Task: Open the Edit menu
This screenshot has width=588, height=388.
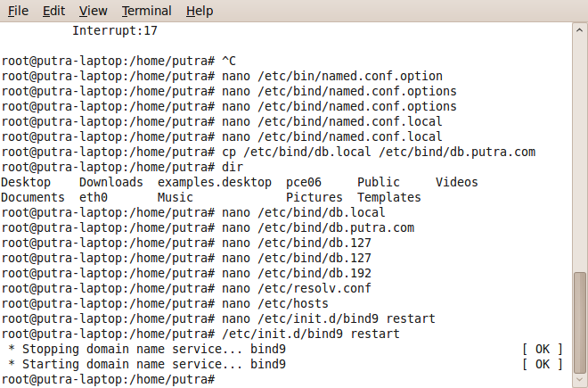Action: [53, 11]
